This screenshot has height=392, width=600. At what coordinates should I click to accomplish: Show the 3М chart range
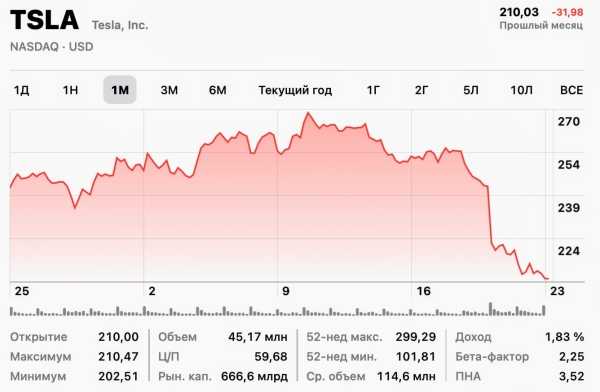[x=169, y=90]
